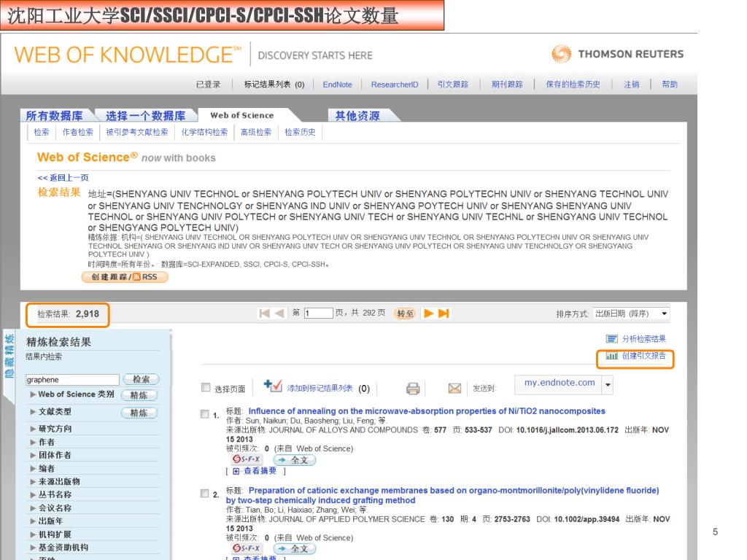
Task: Switch to 其他资源 tab
Action: [x=357, y=116]
